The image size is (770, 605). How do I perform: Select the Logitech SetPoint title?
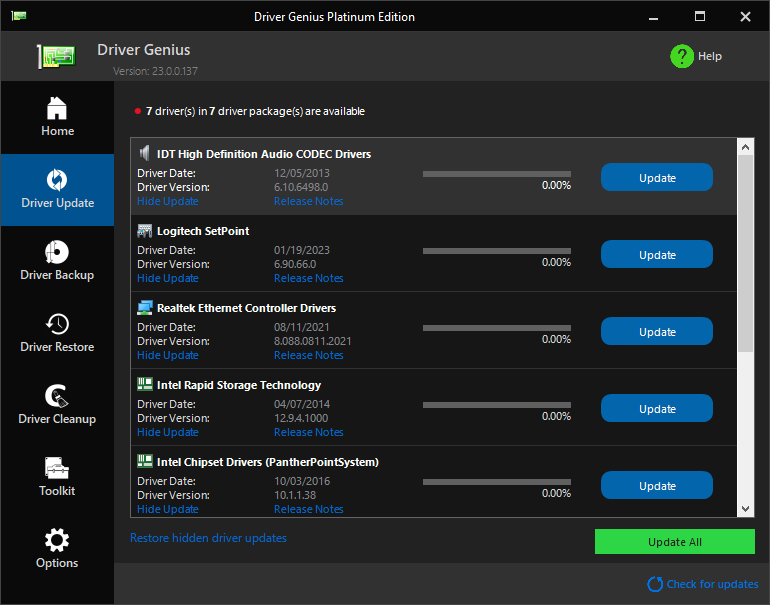point(203,231)
